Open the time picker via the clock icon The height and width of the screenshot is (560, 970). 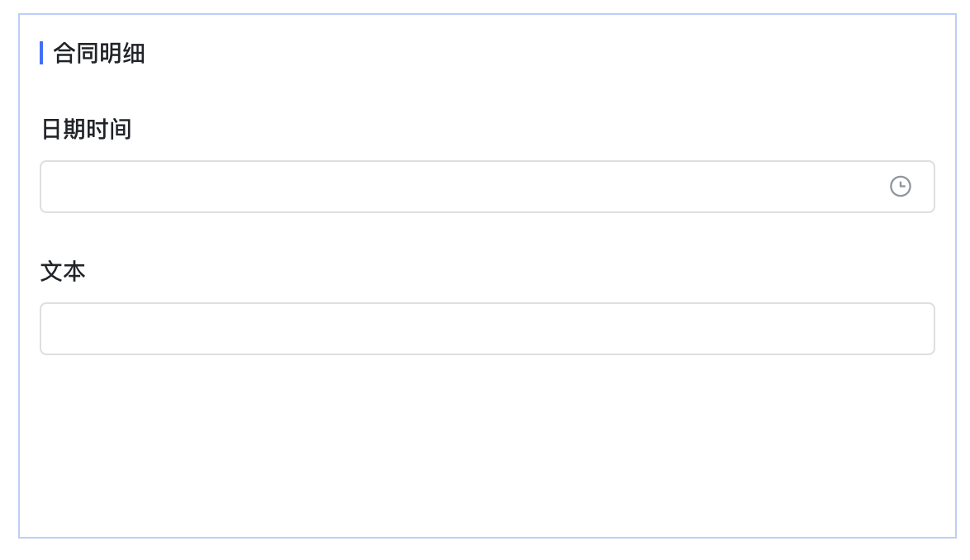[x=900, y=186]
